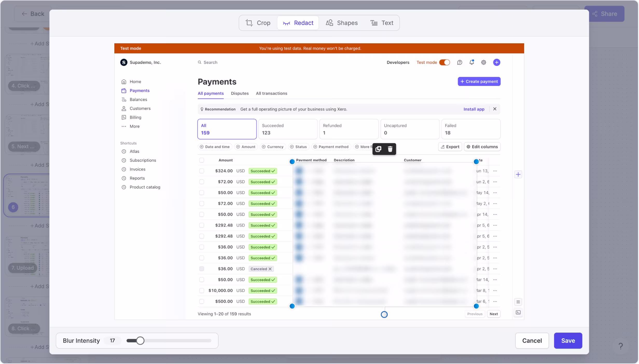Switch to the Crop tool tab

[x=258, y=23]
